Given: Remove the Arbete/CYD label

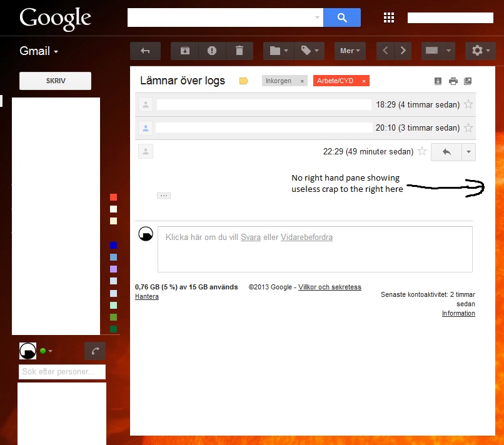Looking at the screenshot, I should [x=364, y=81].
